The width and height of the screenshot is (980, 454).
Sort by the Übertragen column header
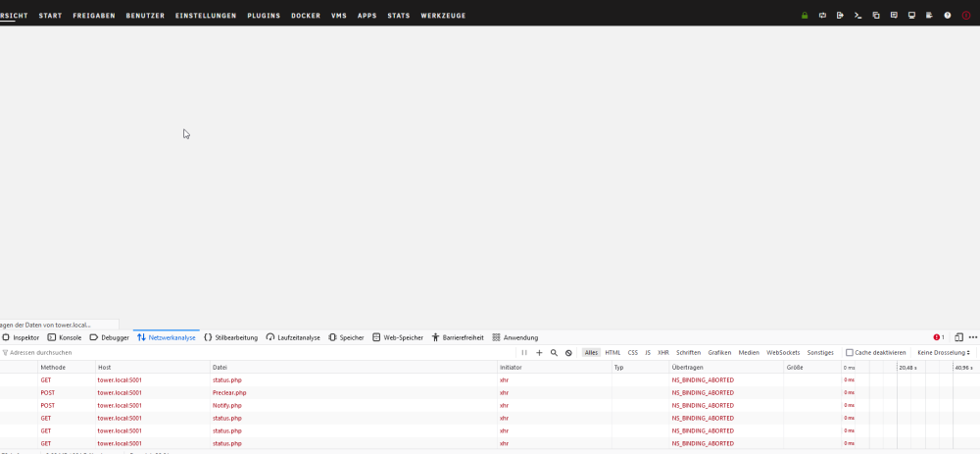726,367
